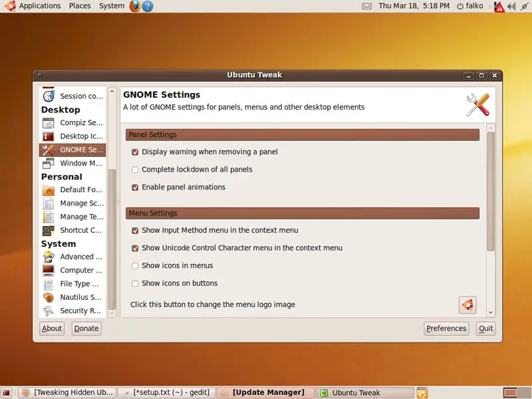Open the window menu button in title bar
The height and width of the screenshot is (399, 532).
[x=40, y=75]
